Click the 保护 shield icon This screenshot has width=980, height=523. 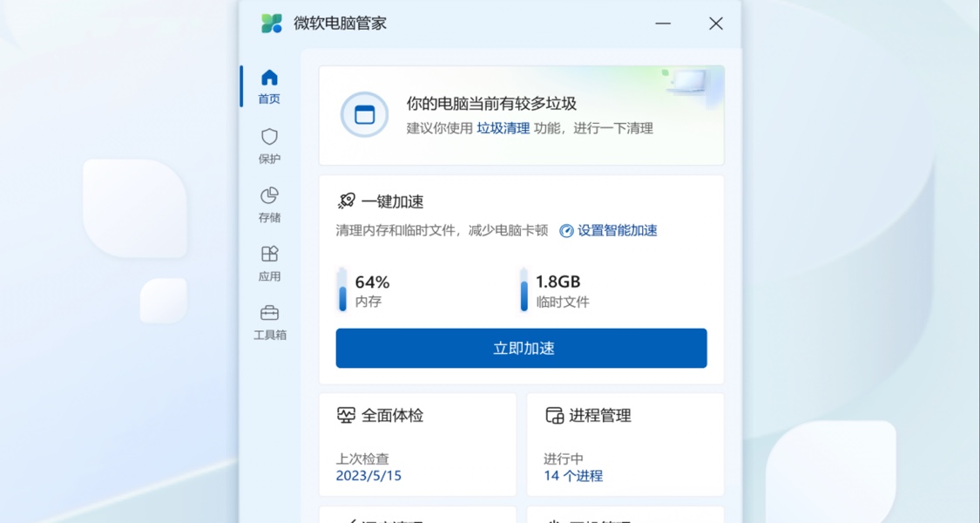coord(268,135)
